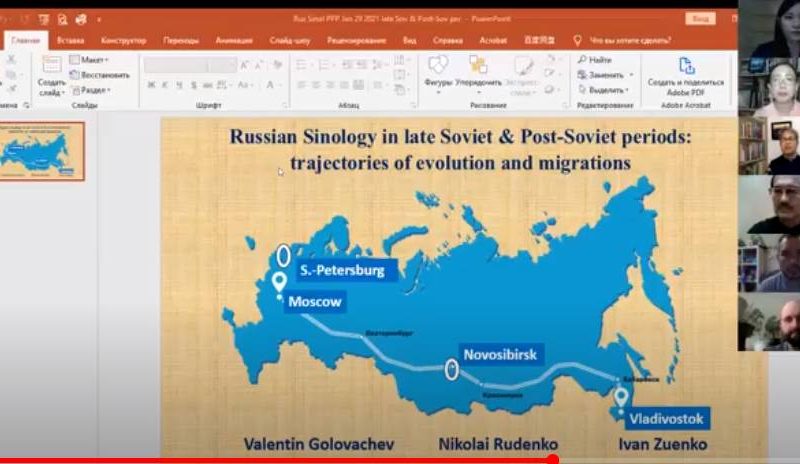Toggle italic К formatting
Viewport: 800px width, 464px height.
pos(165,85)
